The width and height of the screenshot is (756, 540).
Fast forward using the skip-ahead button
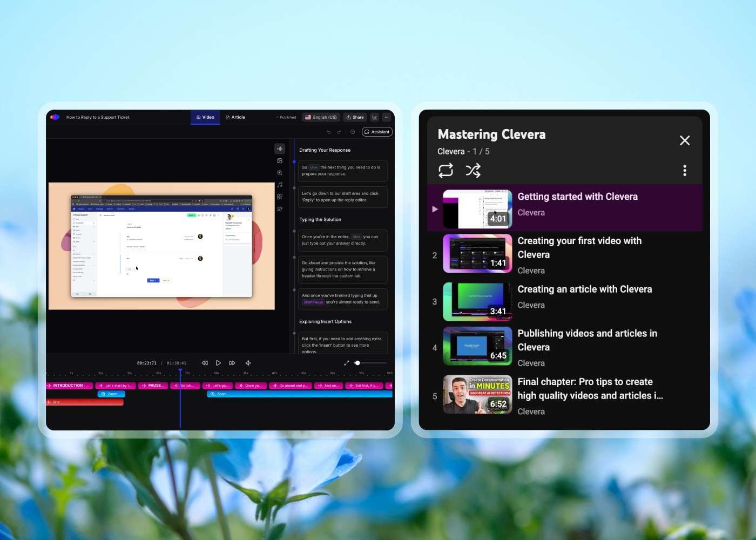coord(232,363)
